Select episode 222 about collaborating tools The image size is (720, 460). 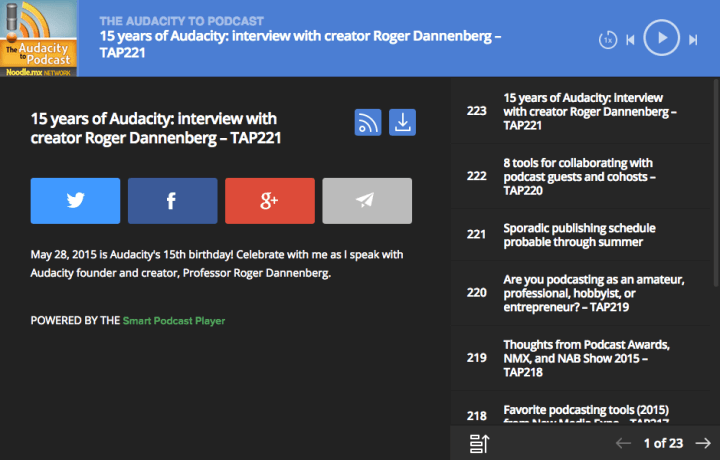point(580,176)
